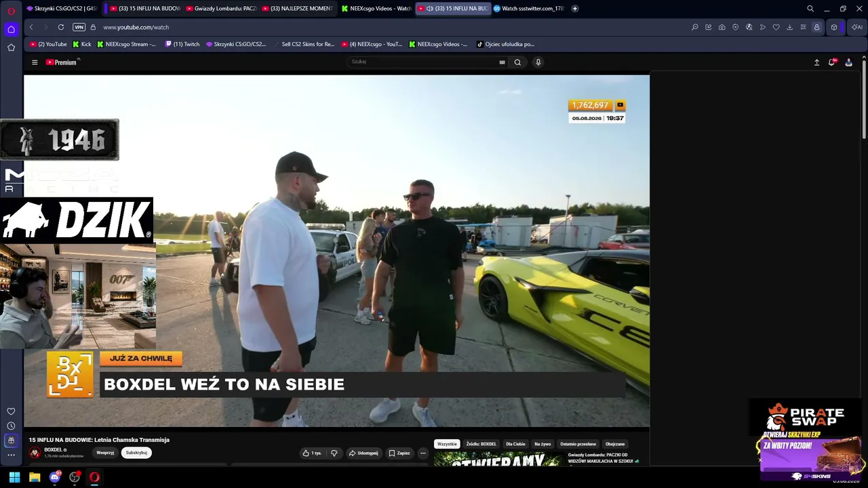Open the page translate globe icon
The width and height of the screenshot is (868, 488).
pyautogui.click(x=749, y=27)
